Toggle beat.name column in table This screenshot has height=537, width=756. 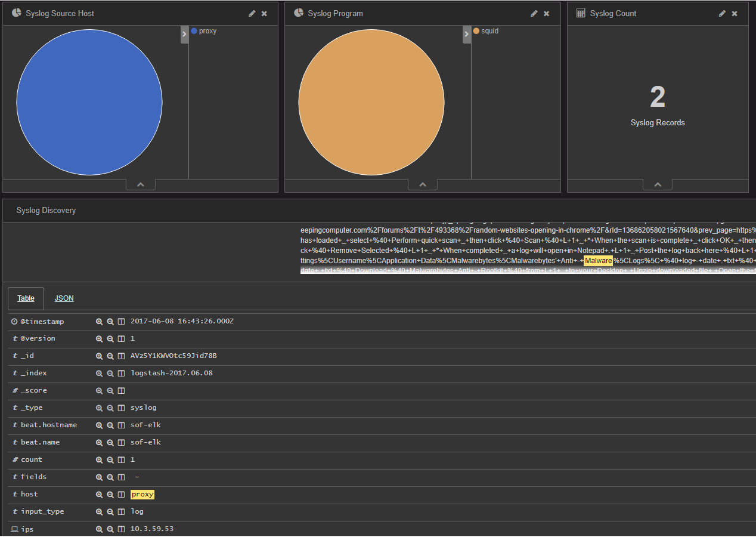[121, 443]
